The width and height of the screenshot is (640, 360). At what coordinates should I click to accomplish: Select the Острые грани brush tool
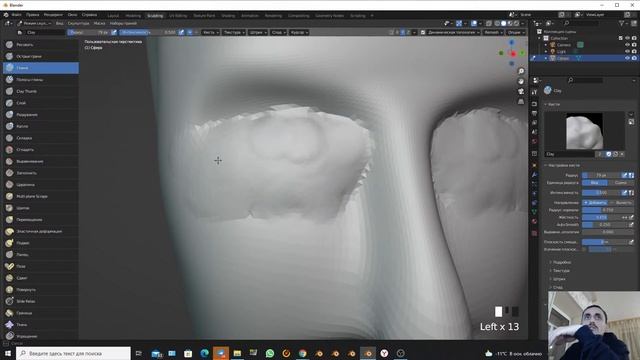pos(41,56)
